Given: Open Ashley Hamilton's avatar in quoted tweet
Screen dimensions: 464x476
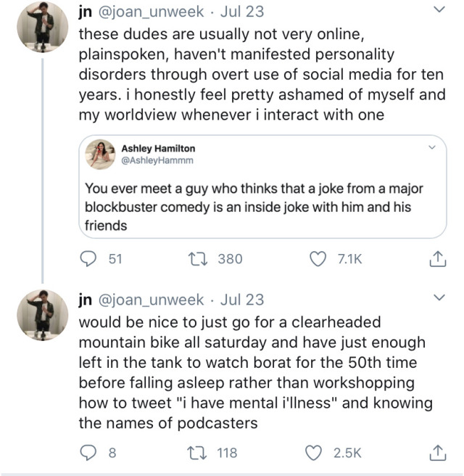Looking at the screenshot, I should point(100,155).
